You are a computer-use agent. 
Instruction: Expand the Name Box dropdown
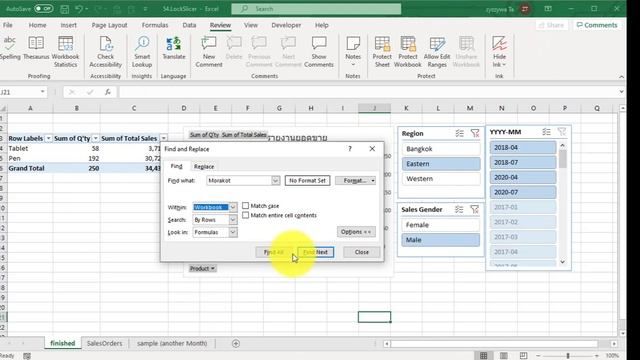[x=42, y=92]
